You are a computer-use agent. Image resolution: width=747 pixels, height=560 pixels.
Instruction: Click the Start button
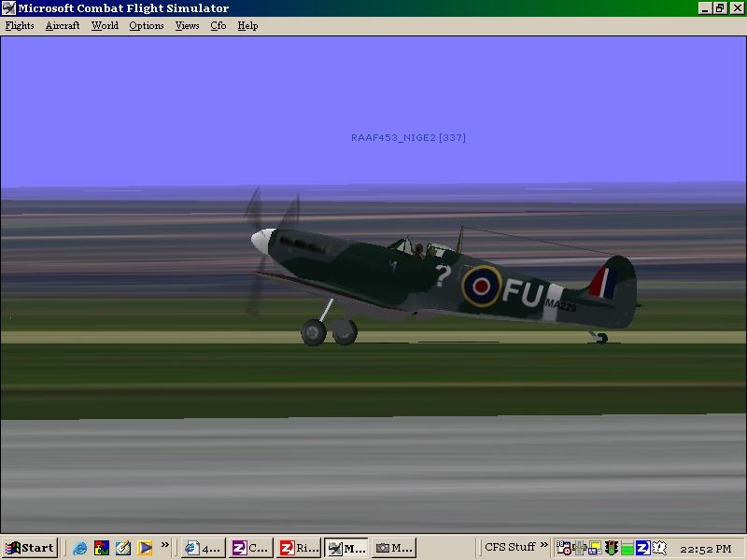(30, 548)
